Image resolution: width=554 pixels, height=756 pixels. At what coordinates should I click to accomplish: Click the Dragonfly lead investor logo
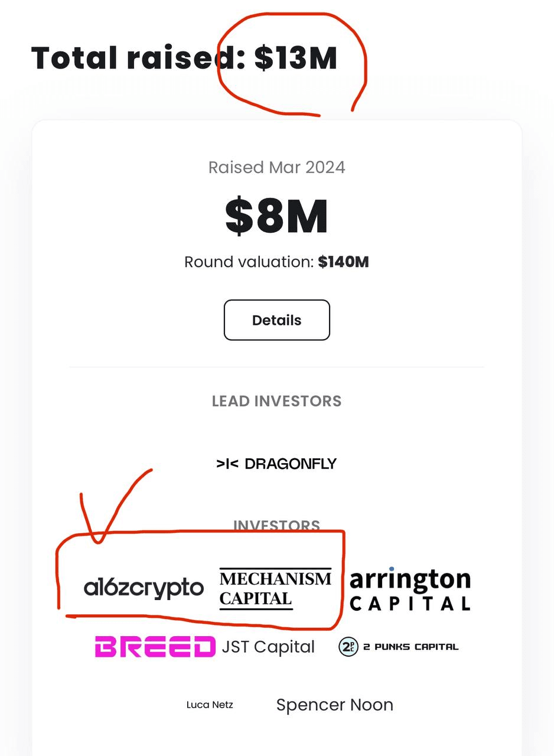276,464
